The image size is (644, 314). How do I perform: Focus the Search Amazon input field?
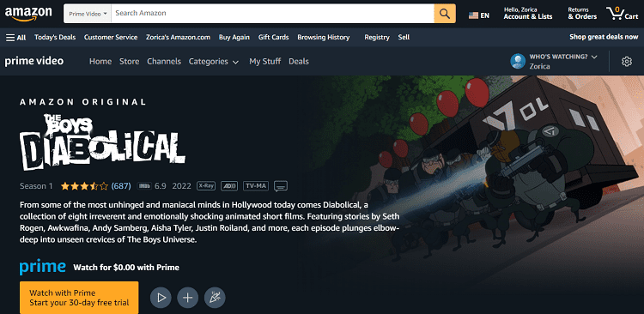click(x=273, y=14)
